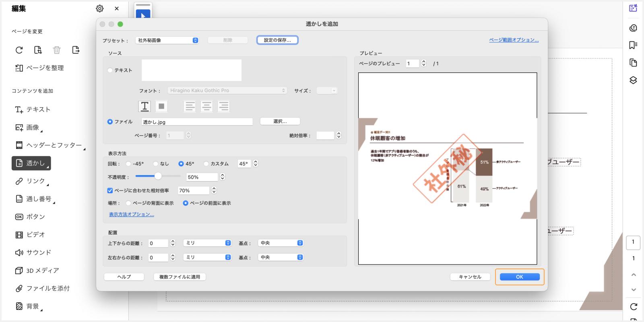The width and height of the screenshot is (644, 322).
Task: Select the 透かし watermark tool
Action: click(x=31, y=163)
